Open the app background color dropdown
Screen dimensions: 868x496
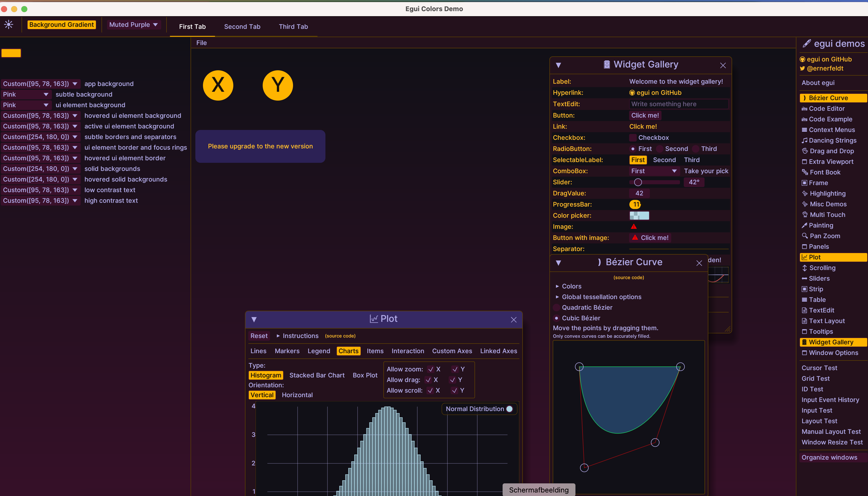pyautogui.click(x=40, y=84)
